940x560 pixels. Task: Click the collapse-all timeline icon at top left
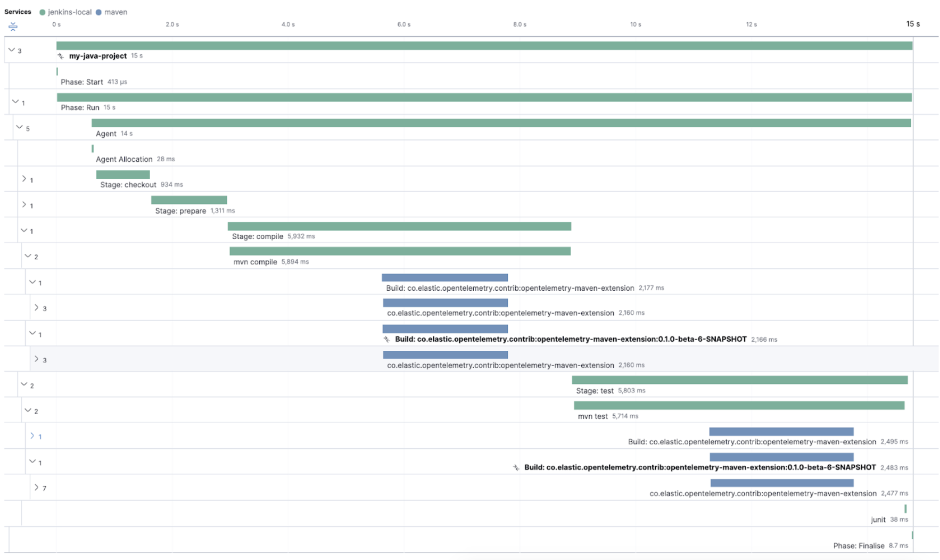point(12,27)
